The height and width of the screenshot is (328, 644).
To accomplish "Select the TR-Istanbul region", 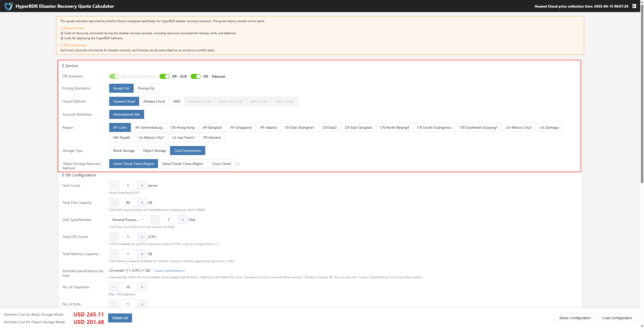I will [x=212, y=137].
